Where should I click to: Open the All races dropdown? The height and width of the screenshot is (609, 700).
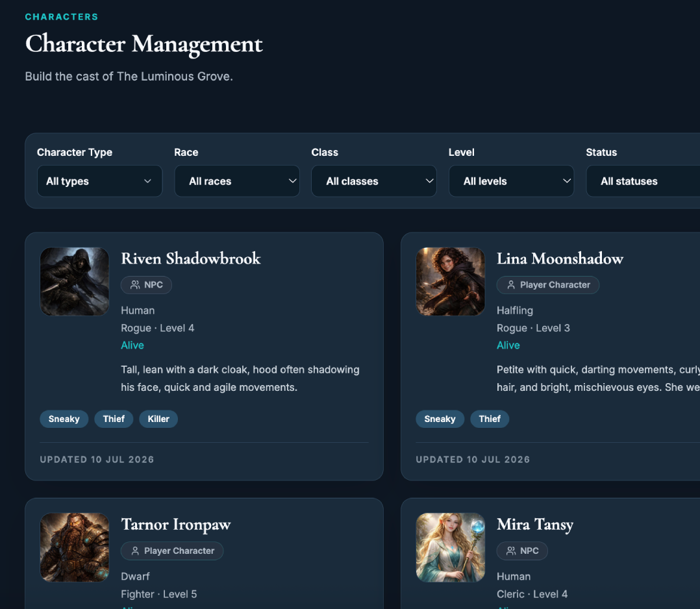[236, 181]
